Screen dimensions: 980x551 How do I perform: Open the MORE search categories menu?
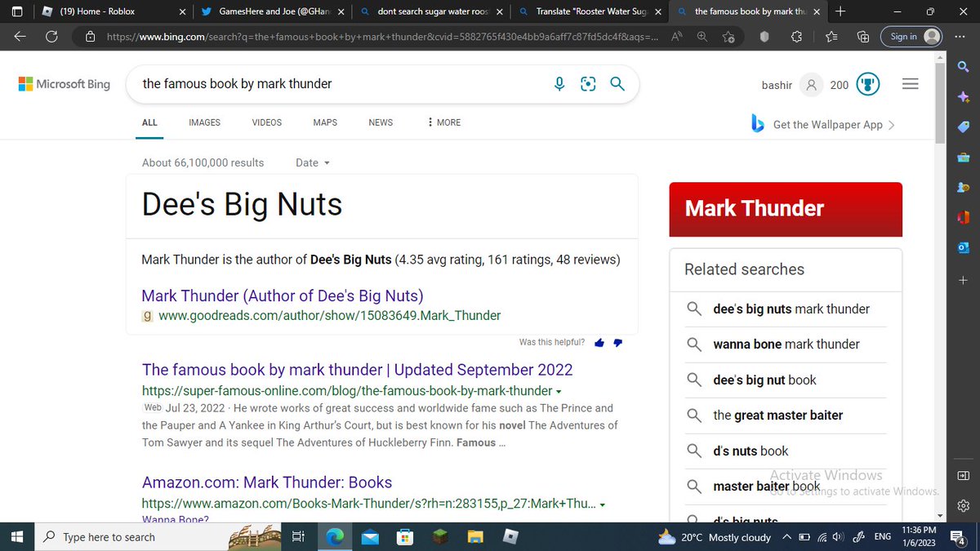(444, 122)
